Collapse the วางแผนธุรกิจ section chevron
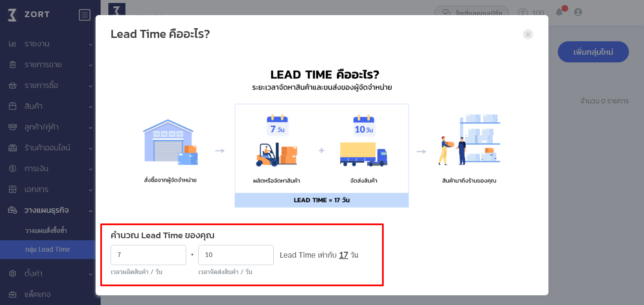 [91, 211]
